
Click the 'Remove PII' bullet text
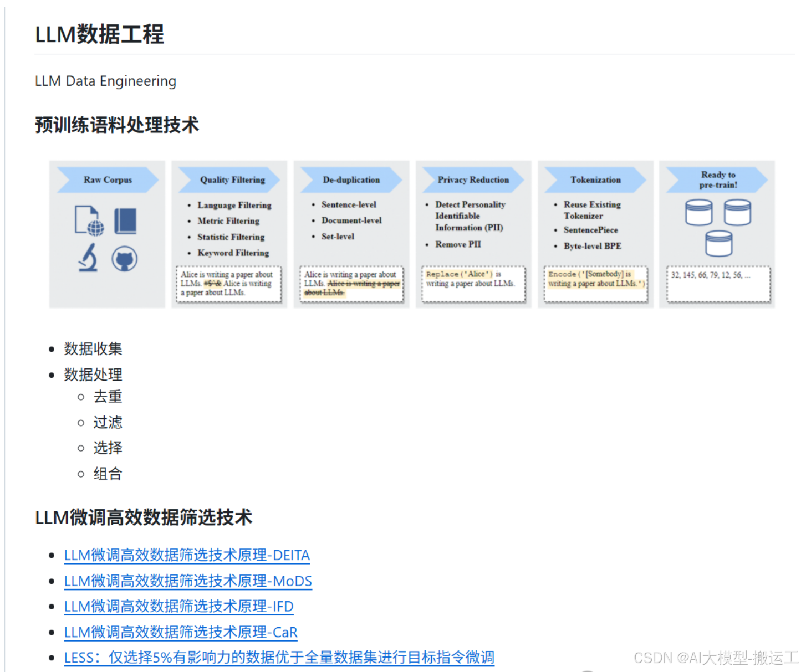tap(458, 244)
